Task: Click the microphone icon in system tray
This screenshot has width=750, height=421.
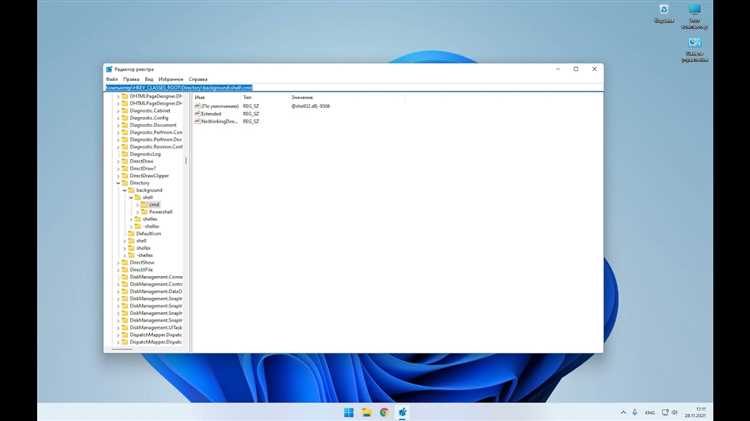Action: coord(635,412)
